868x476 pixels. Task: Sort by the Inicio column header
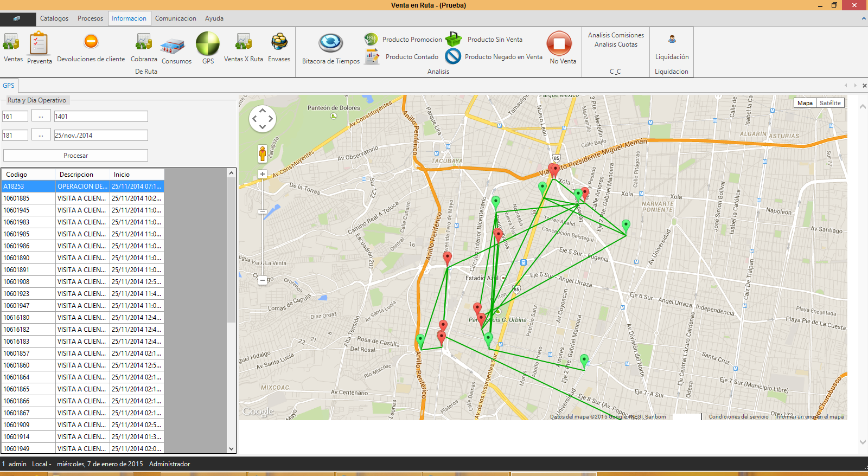[137, 175]
